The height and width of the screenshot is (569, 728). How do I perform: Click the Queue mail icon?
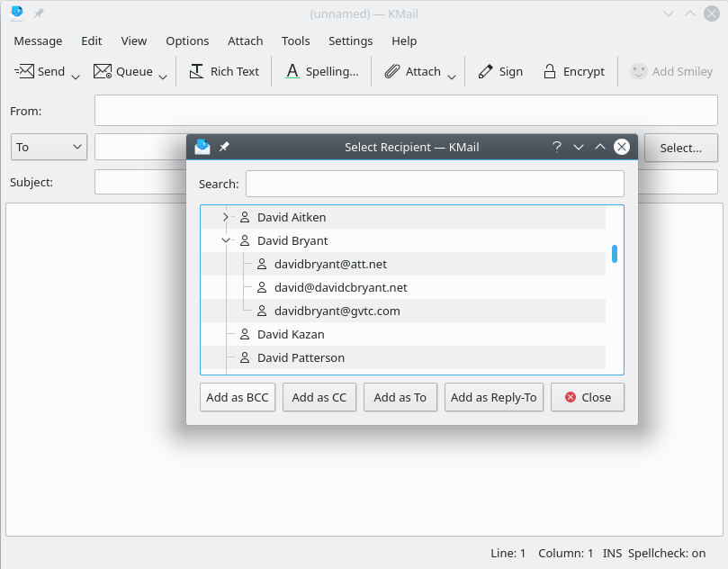click(x=103, y=72)
